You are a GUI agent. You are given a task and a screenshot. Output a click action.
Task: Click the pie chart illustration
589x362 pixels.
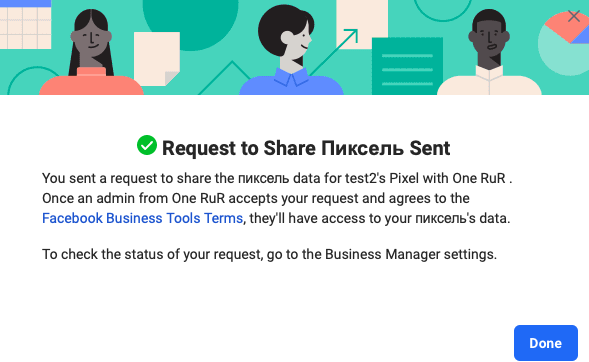click(x=563, y=43)
